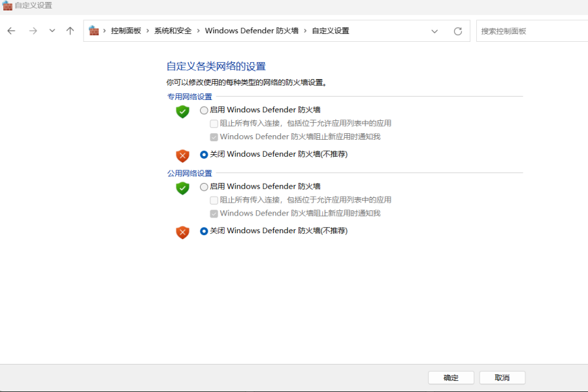Expand the chevron before 控制面板 in the breadcrumb

point(105,31)
